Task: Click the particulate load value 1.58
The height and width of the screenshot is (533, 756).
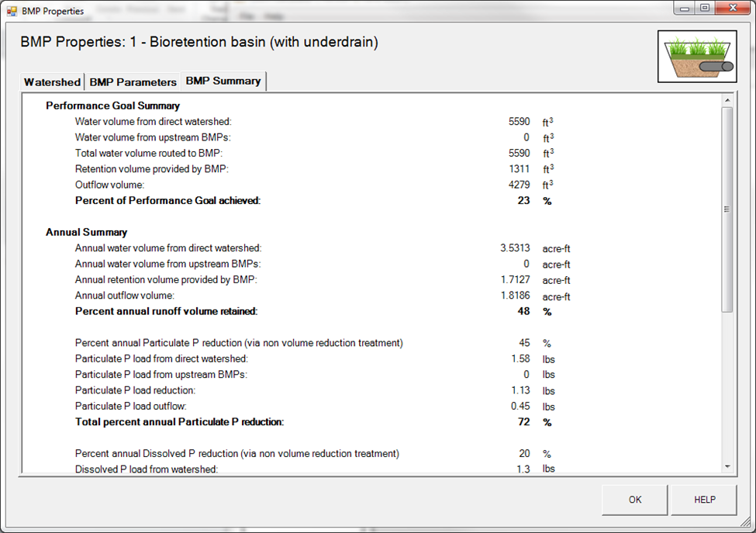Action: (521, 359)
